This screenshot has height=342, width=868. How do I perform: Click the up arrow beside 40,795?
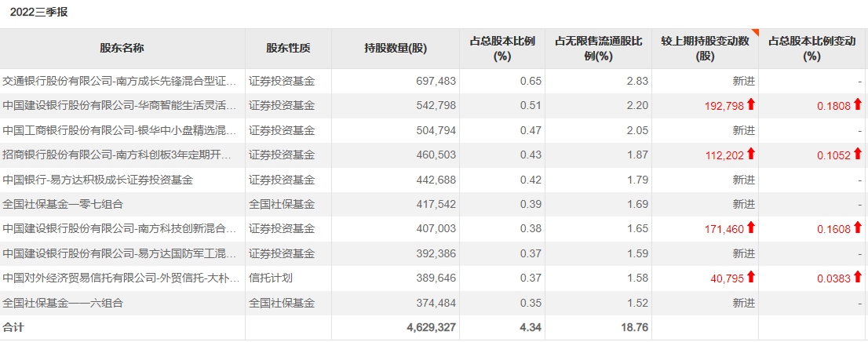point(750,277)
